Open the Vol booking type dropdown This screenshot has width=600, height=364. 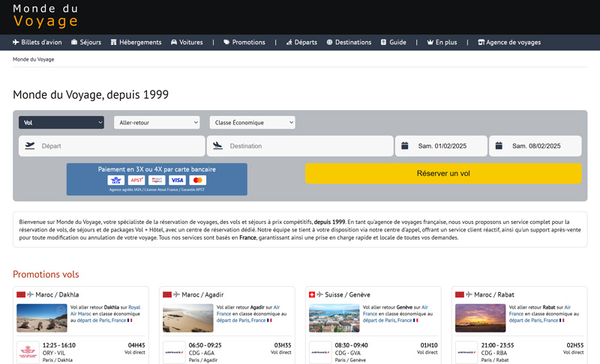pos(61,122)
